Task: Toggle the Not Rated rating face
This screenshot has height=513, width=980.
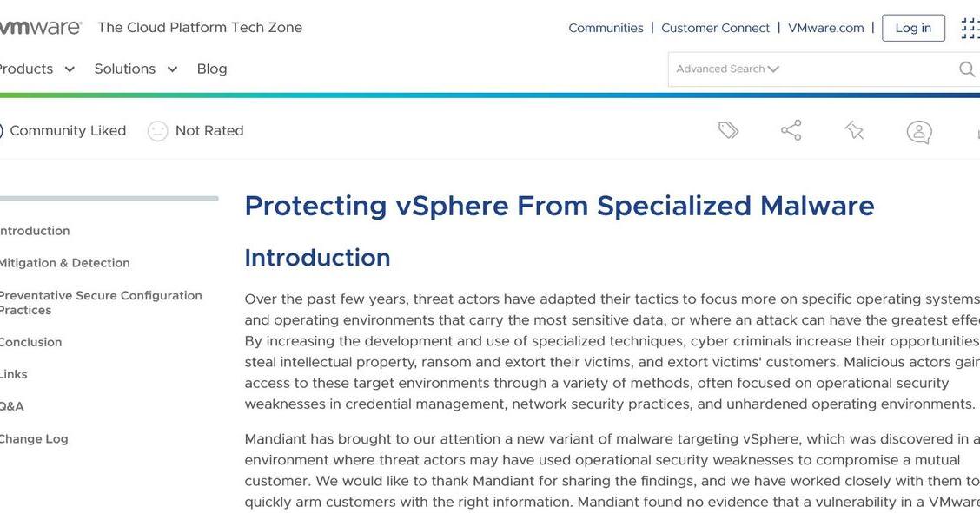Action: click(x=157, y=130)
